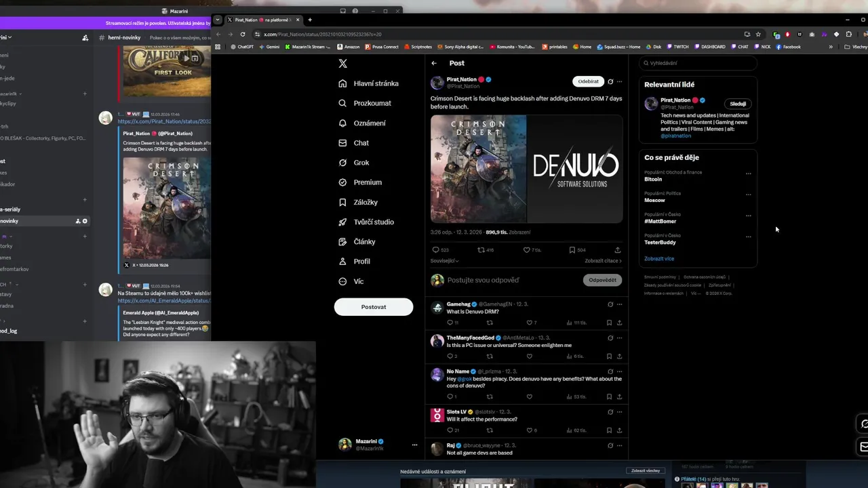The image size is (868, 488).
Task: Reply to Gamehag comment with 11 replies
Action: [x=449, y=323]
